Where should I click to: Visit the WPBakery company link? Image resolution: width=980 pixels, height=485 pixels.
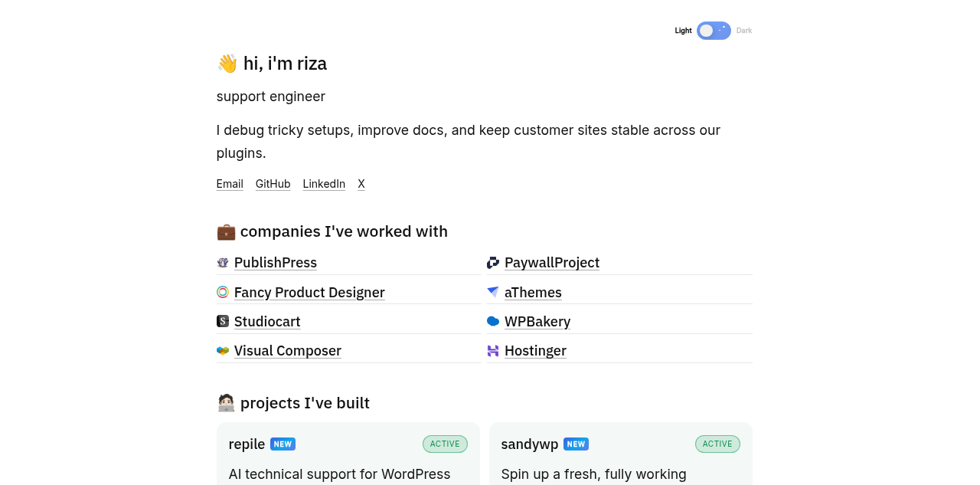point(537,322)
